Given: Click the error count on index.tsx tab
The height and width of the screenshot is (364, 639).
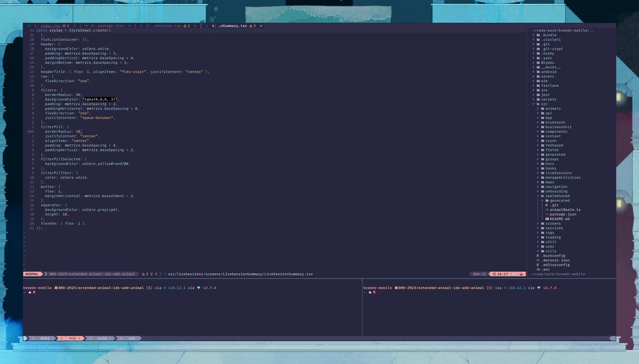Looking at the screenshot, I should (66, 26).
